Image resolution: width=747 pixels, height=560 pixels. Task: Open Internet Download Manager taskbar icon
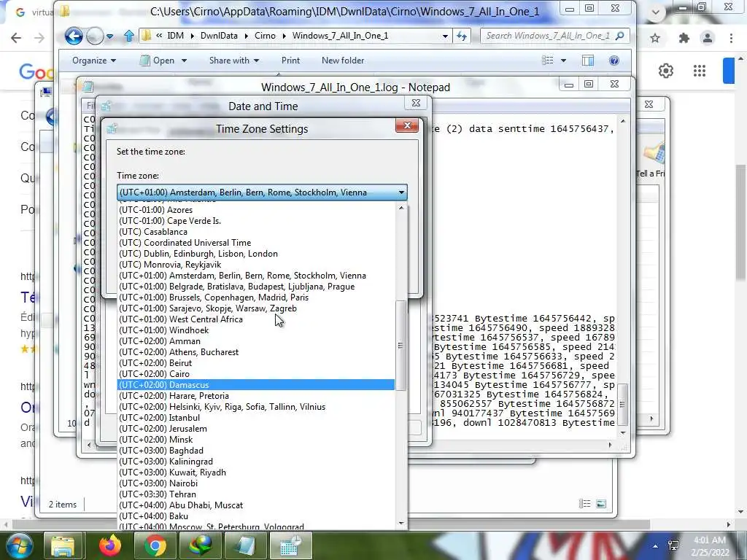click(200, 545)
